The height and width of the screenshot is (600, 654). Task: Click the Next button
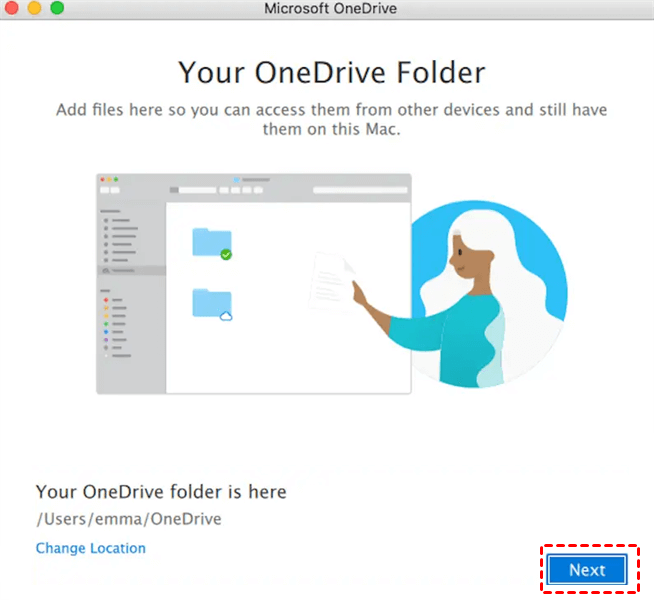pos(587,569)
